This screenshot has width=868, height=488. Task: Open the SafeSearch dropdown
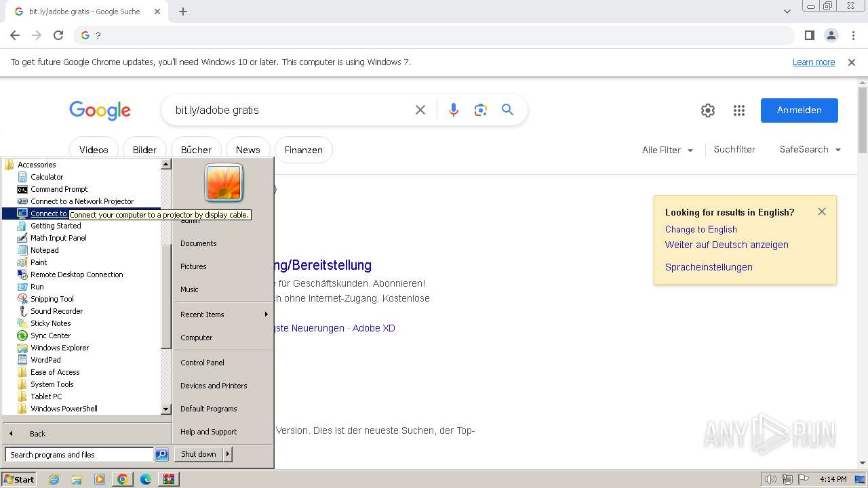click(810, 150)
